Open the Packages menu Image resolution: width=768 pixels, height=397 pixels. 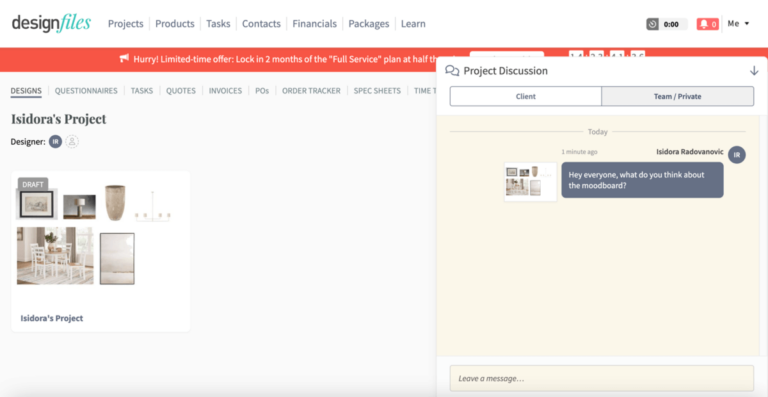pos(369,23)
